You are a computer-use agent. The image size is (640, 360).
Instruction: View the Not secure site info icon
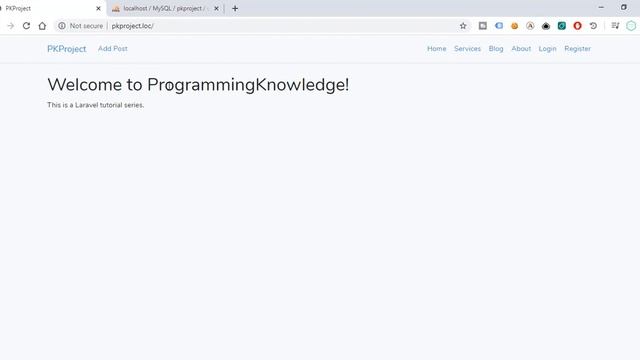click(62, 26)
